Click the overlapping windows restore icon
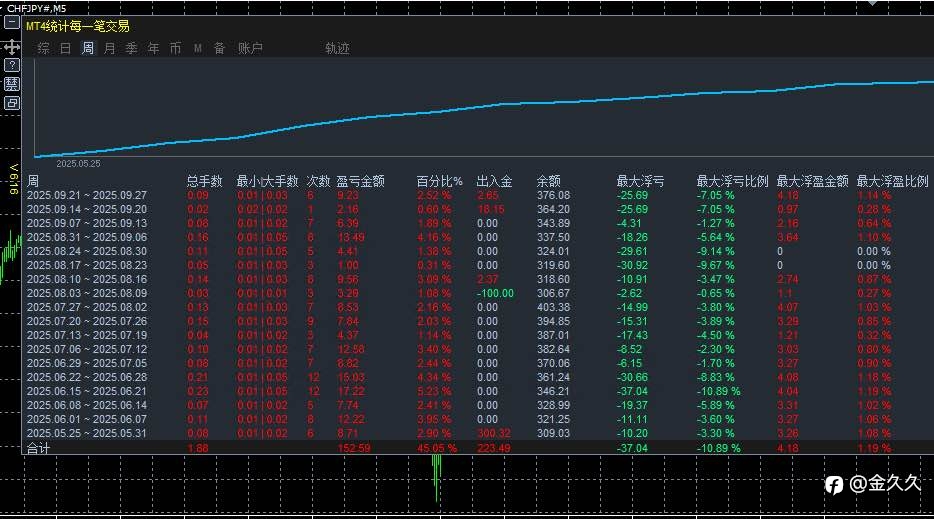 (12, 103)
